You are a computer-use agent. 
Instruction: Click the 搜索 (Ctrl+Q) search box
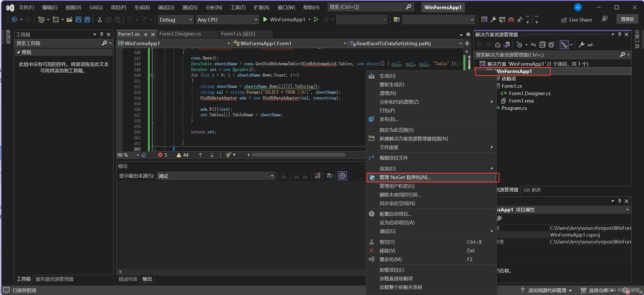point(370,7)
